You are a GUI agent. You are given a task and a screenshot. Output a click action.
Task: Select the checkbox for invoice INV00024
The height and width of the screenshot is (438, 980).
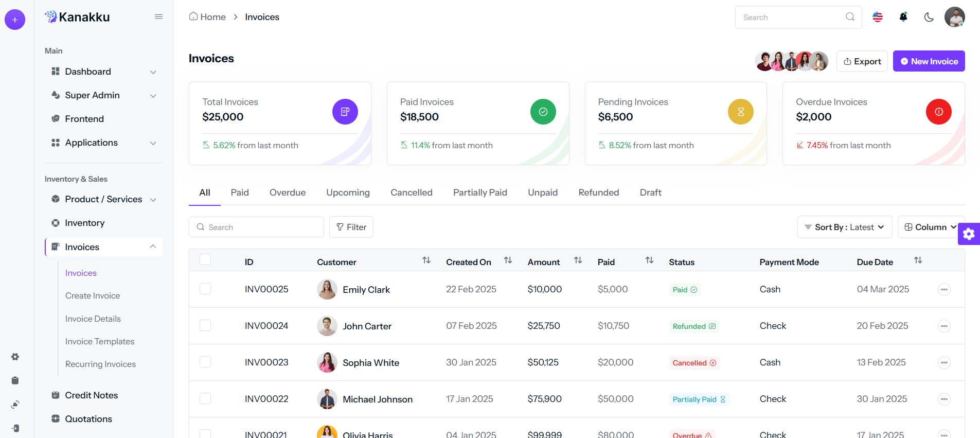205,325
